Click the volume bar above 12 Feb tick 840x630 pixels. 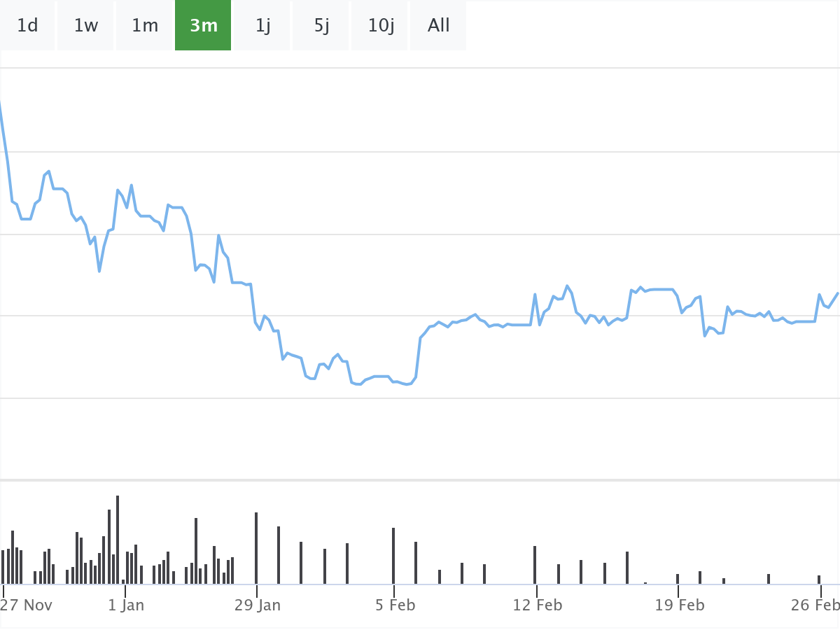(535, 564)
